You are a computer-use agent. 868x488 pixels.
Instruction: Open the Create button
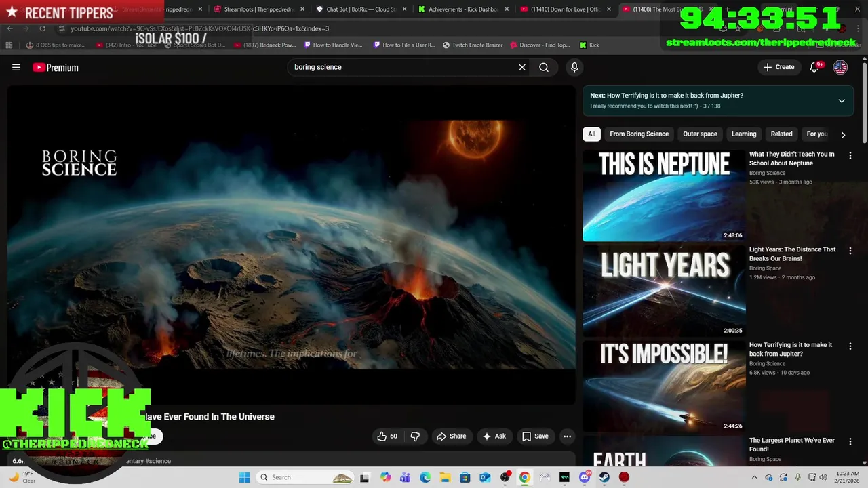[x=778, y=67]
